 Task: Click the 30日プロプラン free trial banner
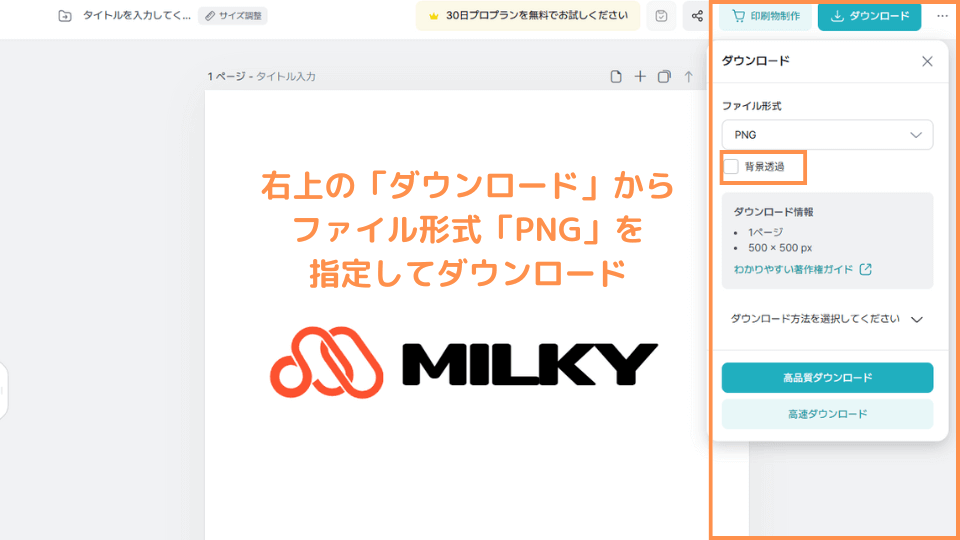(x=528, y=16)
